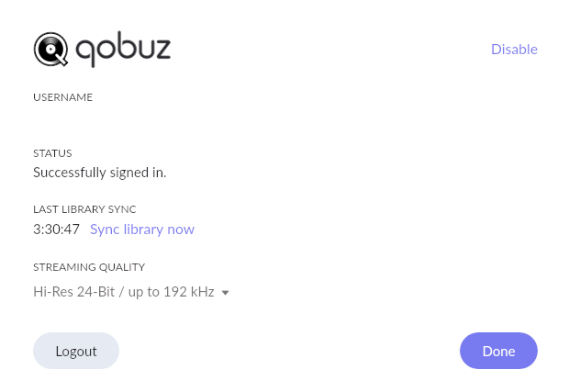Confirm settings with the Done button
Viewport: 569px width, 392px height.
tap(498, 351)
